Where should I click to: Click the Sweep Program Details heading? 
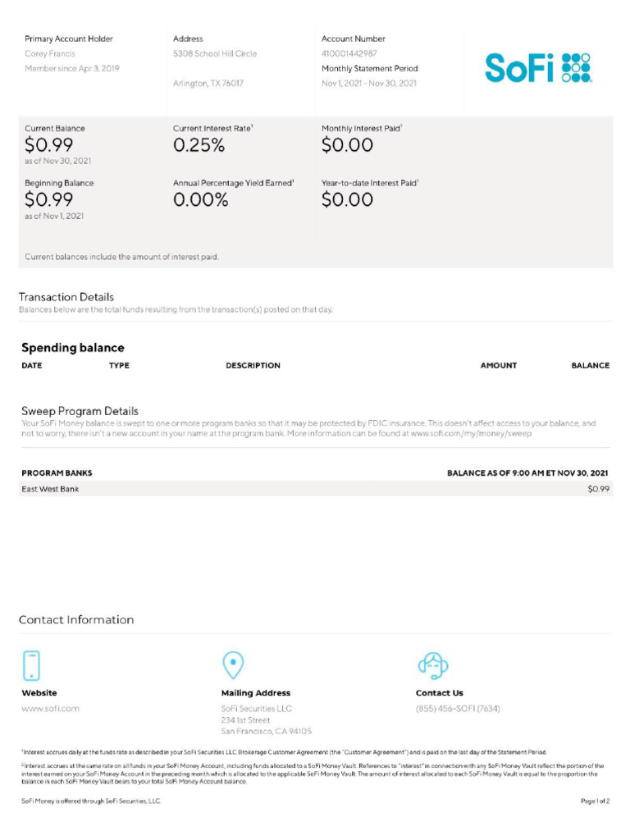(x=80, y=410)
